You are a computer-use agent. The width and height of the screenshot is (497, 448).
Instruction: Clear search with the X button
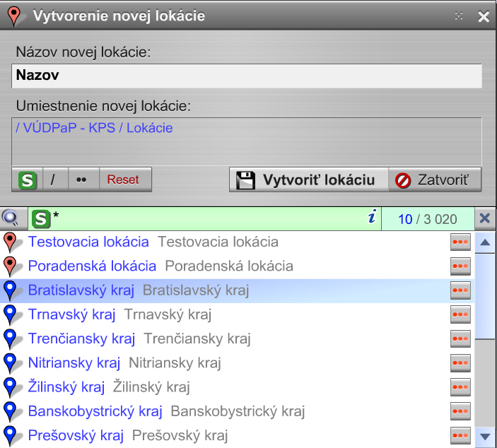pyautogui.click(x=485, y=218)
